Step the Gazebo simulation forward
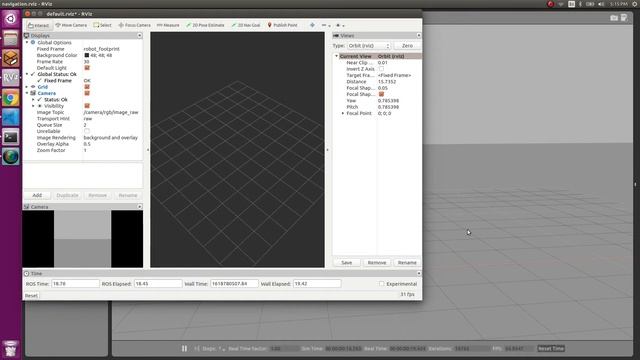640x360 pixels. pos(197,349)
